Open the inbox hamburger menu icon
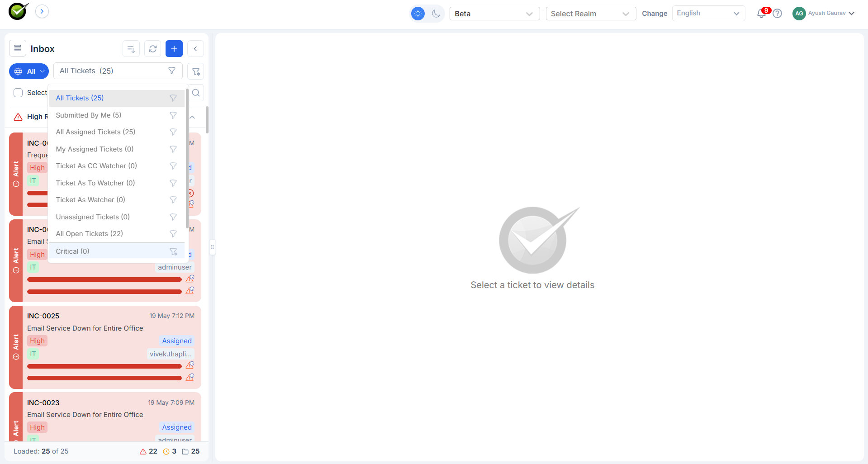Screen dimensions: 868x464 click(18, 48)
